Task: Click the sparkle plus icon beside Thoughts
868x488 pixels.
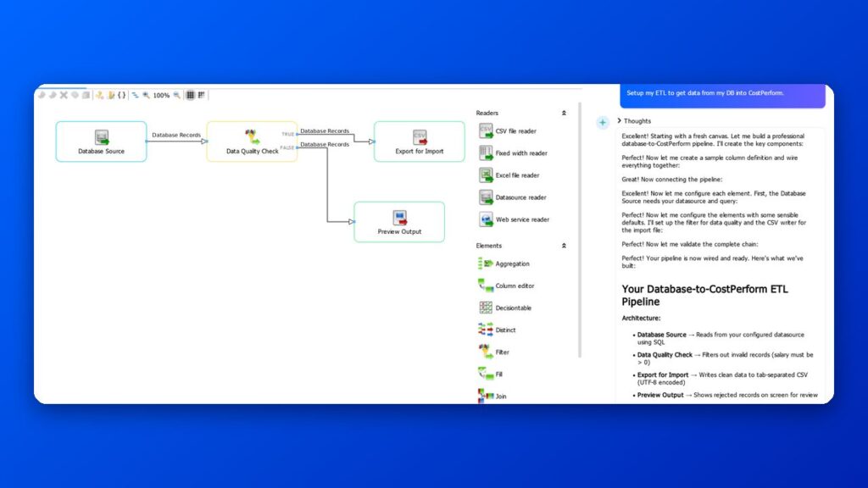Action: pos(603,122)
